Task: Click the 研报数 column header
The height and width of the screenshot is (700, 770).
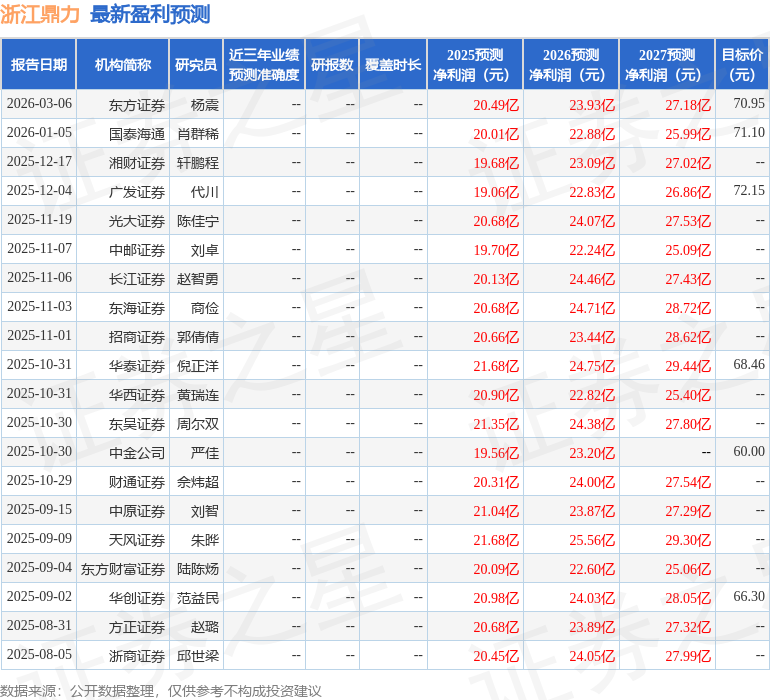Action: [331, 65]
